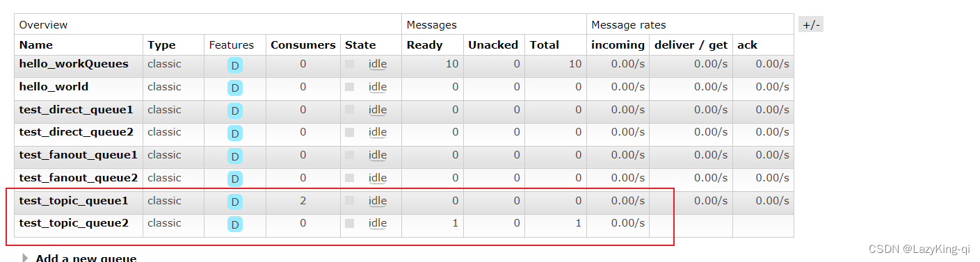Image resolution: width=980 pixels, height=262 pixels.
Task: Open the test_direct_queue1 queue link
Action: click(76, 110)
